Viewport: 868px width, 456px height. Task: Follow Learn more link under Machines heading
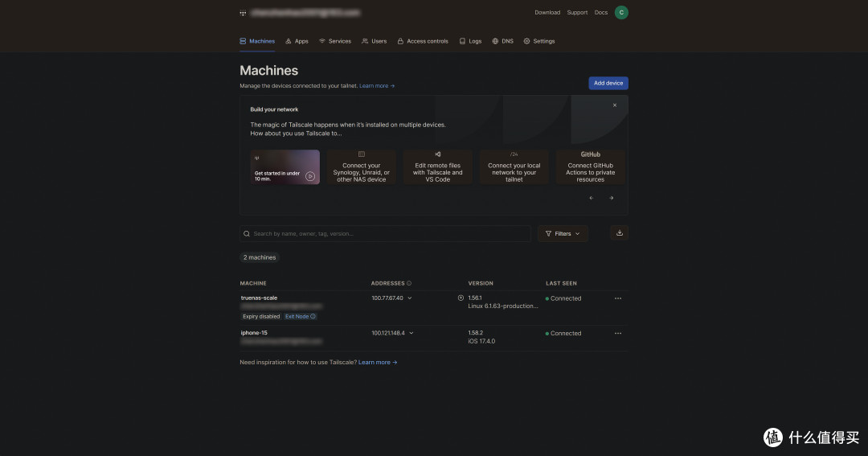377,86
